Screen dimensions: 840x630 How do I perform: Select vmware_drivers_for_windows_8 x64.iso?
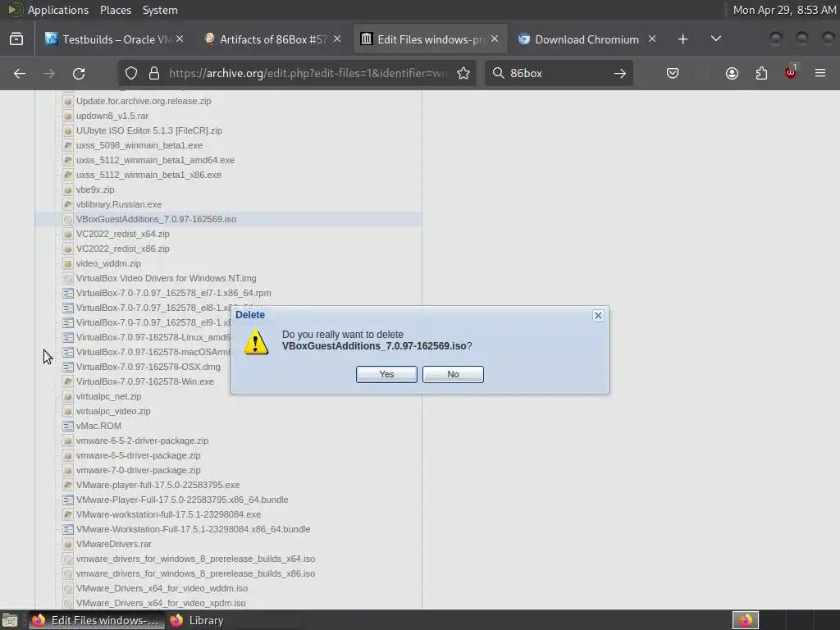pyautogui.click(x=195, y=559)
